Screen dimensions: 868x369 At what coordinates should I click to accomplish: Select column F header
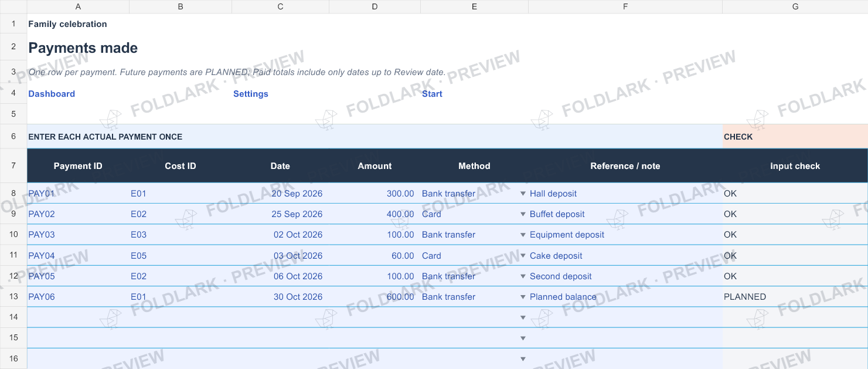[625, 6]
